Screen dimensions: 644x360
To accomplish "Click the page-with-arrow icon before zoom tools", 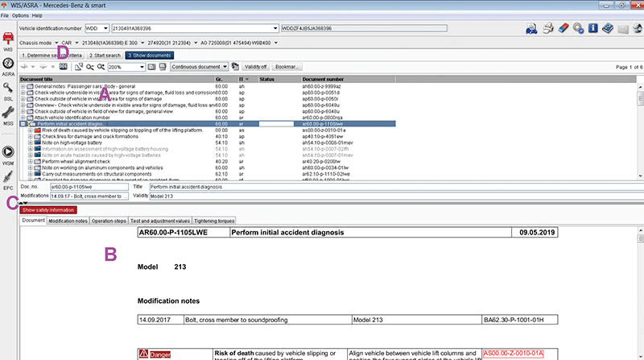I will [78, 67].
